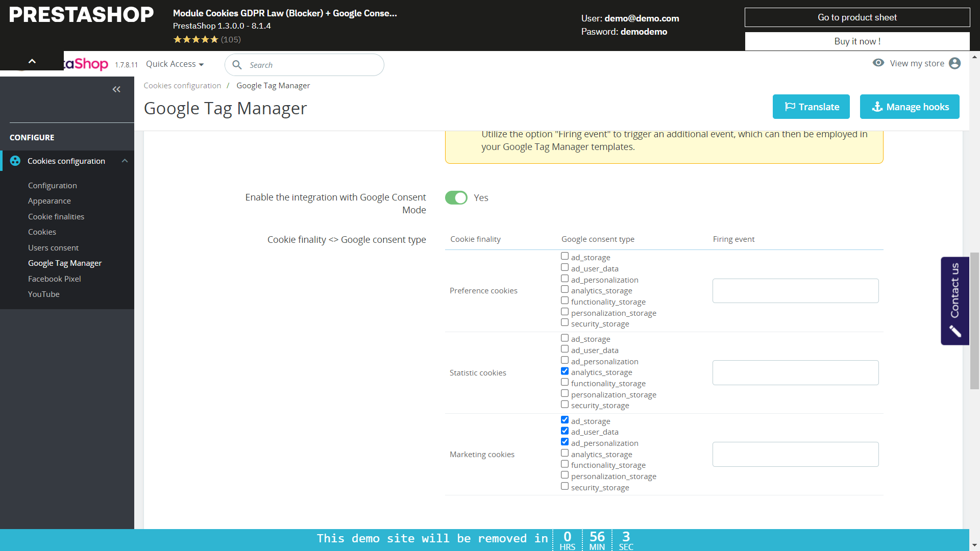Click the flag icon on Translate button
This screenshot has width=980, height=551.
790,107
